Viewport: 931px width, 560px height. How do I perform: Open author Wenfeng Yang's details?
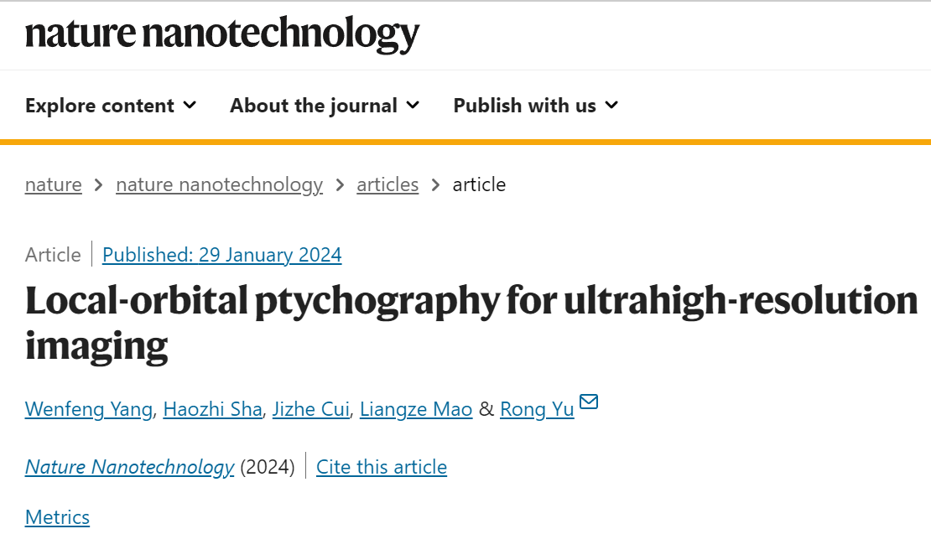tap(88, 409)
